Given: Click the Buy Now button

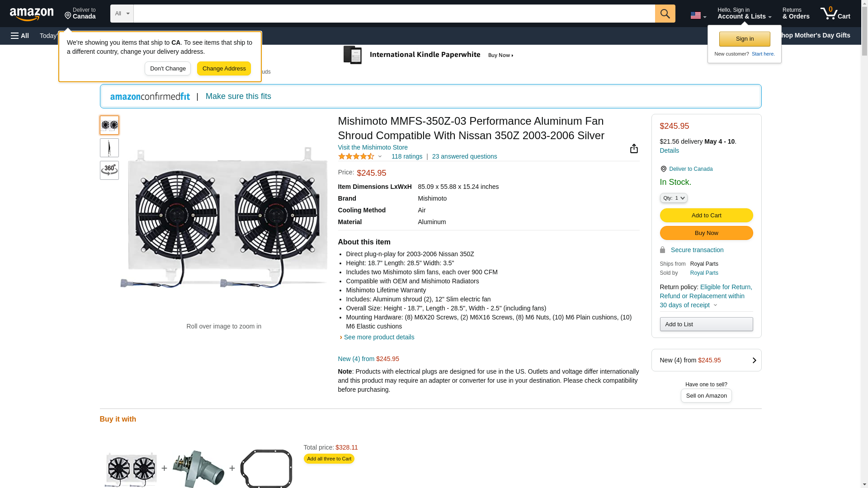Looking at the screenshot, I should [706, 233].
